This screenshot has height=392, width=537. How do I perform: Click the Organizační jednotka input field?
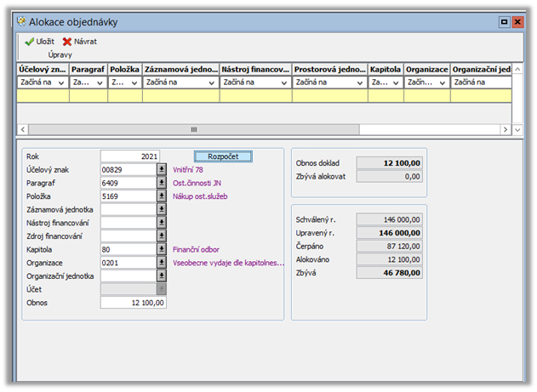click(128, 276)
